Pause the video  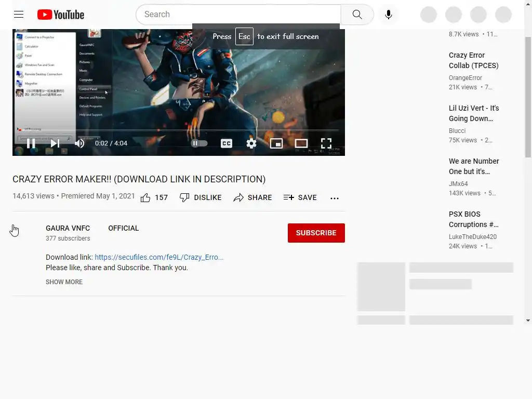click(31, 143)
